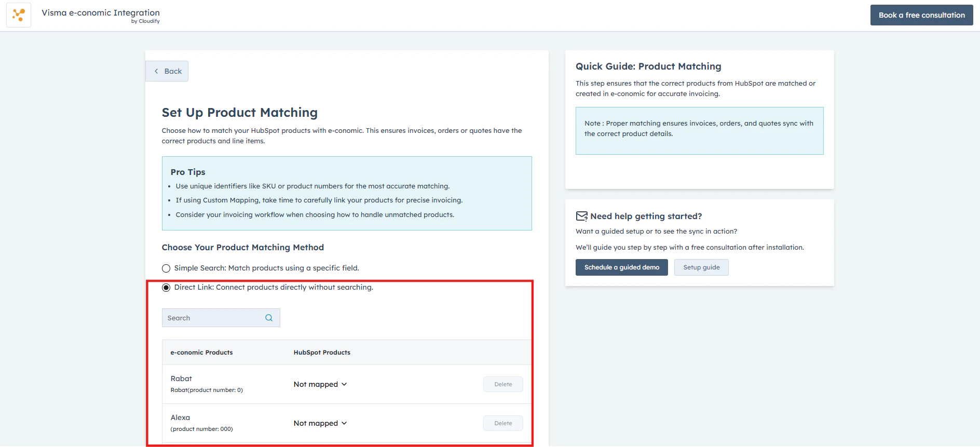Click the Rabat product name

[x=181, y=378]
